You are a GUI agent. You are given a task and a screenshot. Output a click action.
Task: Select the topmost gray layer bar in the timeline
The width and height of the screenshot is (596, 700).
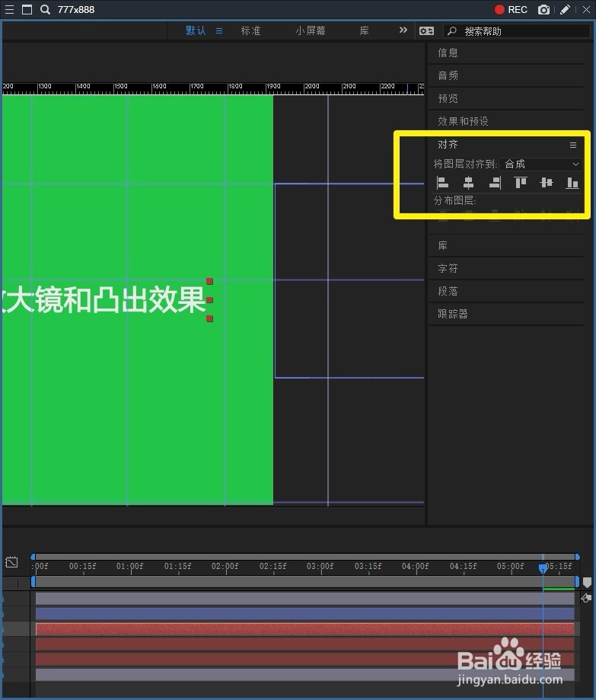pos(304,598)
